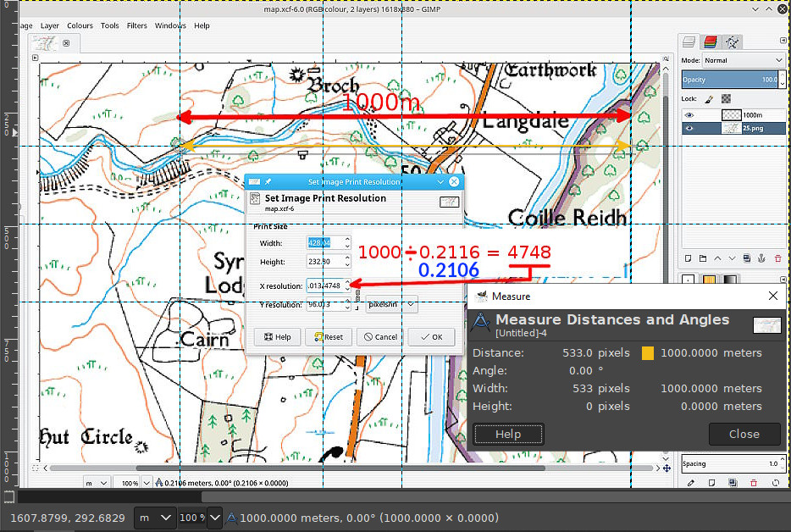Open the Colours menu

pyautogui.click(x=80, y=25)
